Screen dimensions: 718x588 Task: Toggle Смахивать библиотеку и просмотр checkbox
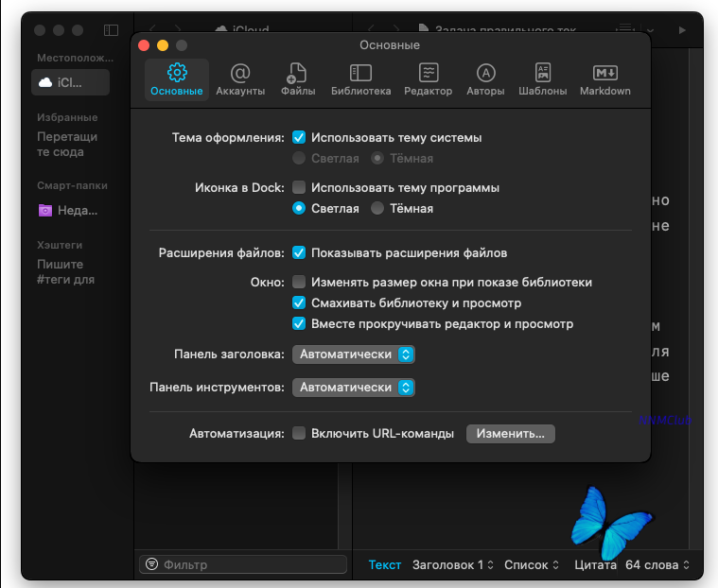point(299,303)
